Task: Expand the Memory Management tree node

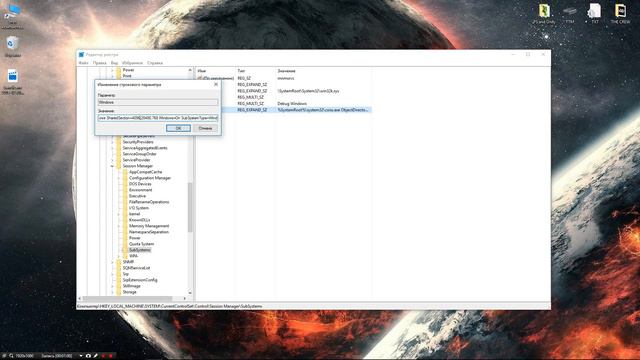Action: tap(119, 226)
